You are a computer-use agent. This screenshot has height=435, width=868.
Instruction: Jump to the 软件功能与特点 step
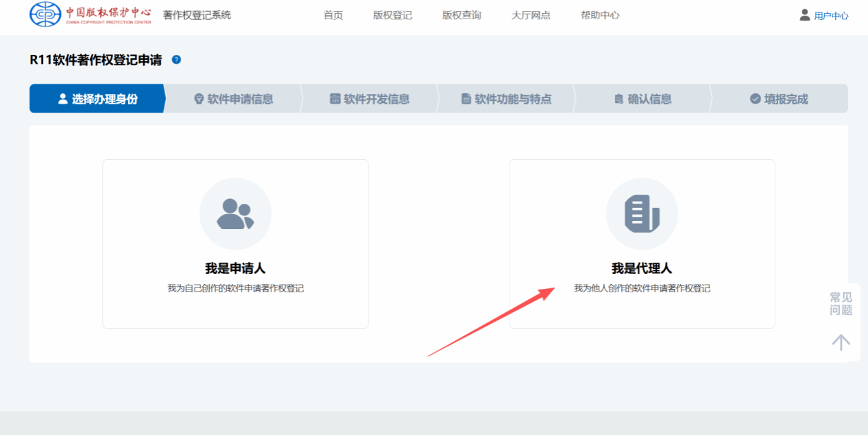click(505, 99)
